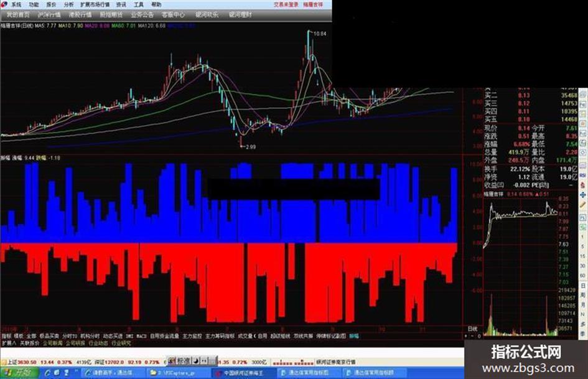Choose the 机构分时 indicator

(x=90, y=336)
